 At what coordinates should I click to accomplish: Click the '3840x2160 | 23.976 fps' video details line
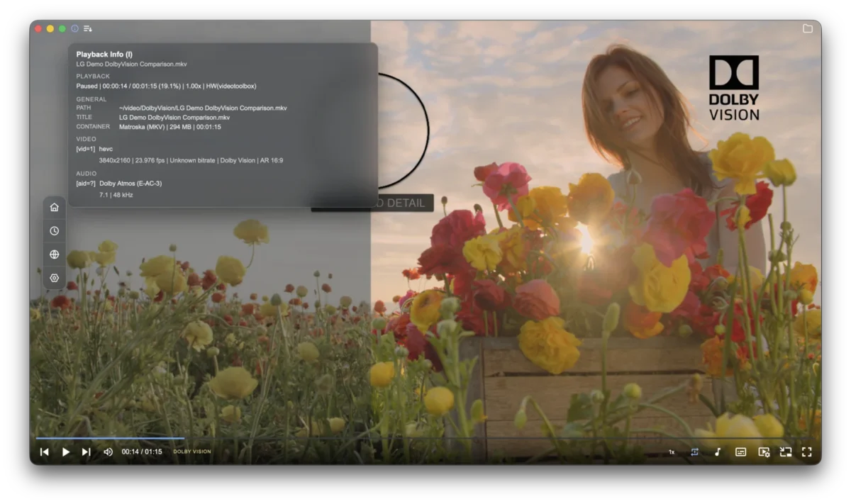(x=191, y=160)
